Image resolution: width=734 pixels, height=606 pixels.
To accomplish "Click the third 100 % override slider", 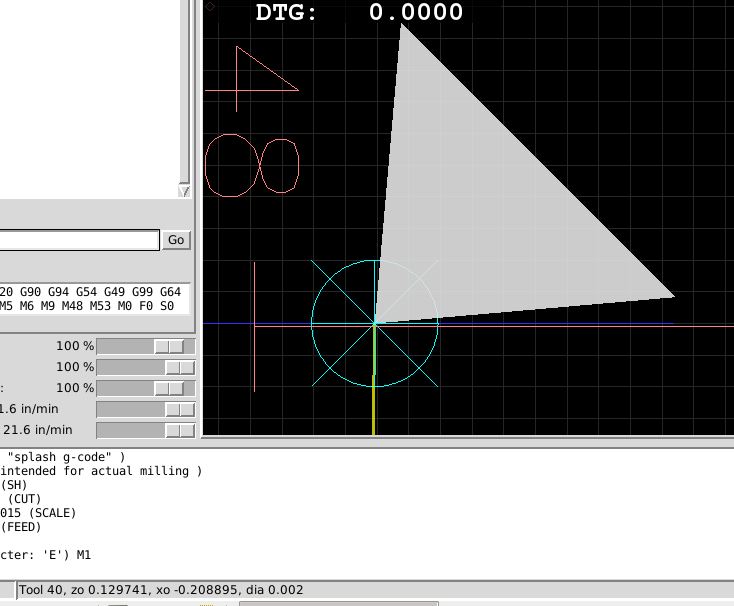I will (x=146, y=388).
